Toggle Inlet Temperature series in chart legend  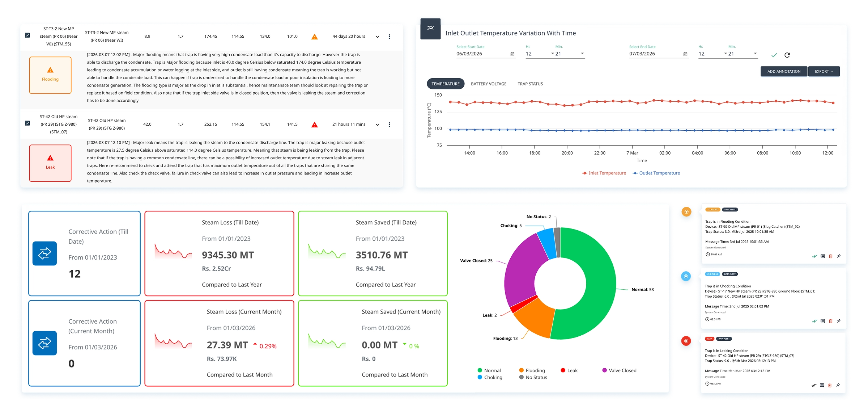coord(604,173)
